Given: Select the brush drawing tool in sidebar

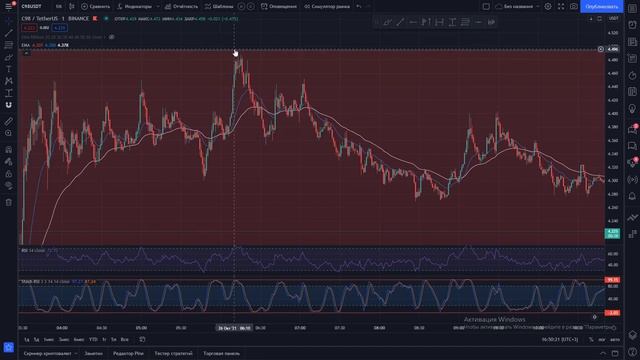Looking at the screenshot, I should pos(9,57).
